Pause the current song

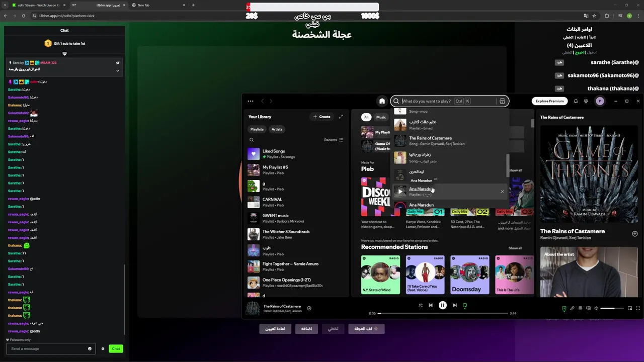click(443, 305)
